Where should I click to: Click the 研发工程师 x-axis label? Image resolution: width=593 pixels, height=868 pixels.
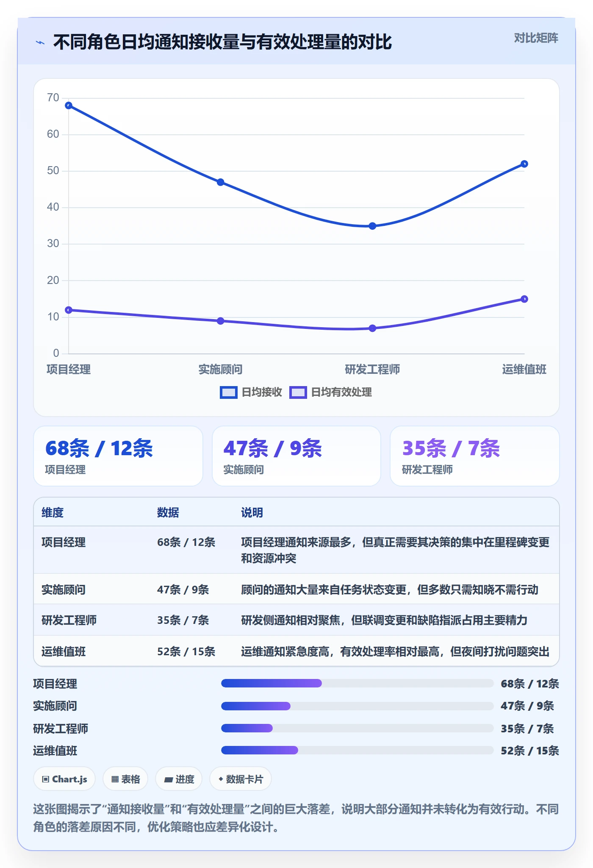(x=372, y=370)
